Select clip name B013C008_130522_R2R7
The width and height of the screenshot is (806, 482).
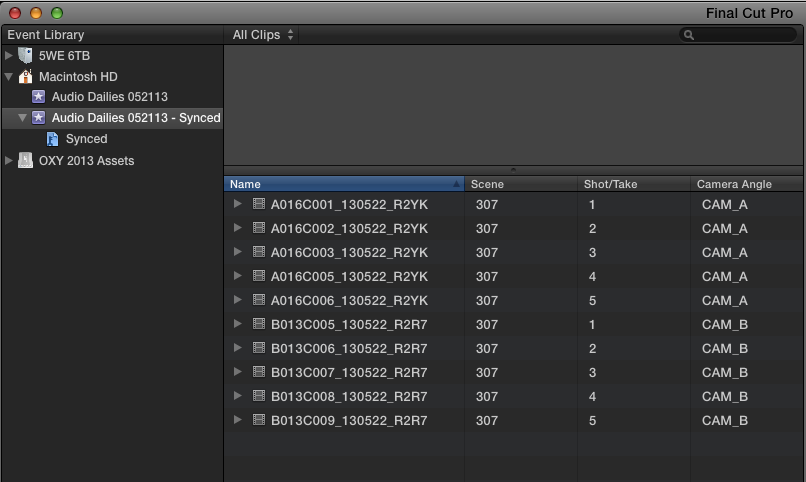(349, 397)
